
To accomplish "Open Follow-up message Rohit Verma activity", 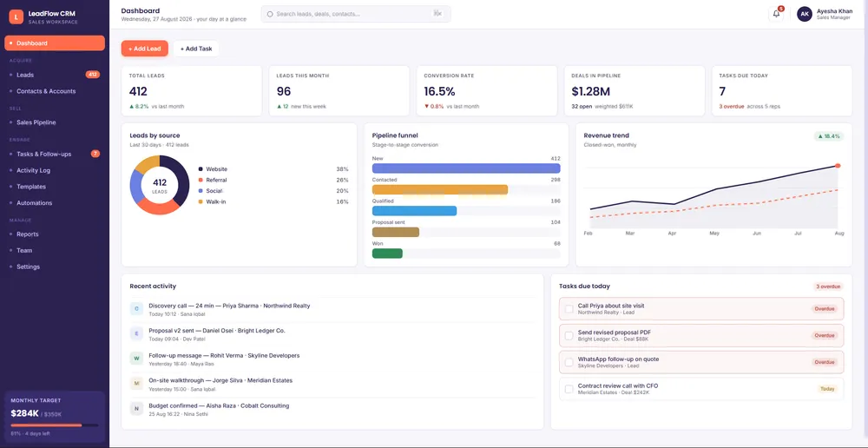I will pyautogui.click(x=332, y=359).
